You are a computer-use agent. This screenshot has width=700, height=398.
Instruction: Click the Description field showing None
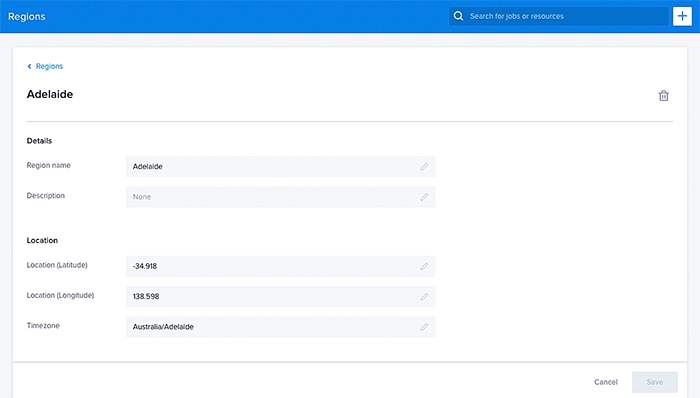coord(280,197)
